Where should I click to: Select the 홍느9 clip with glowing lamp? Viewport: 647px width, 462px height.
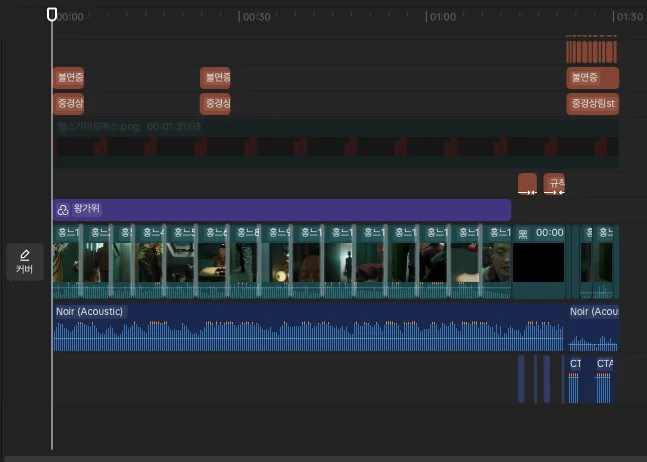point(276,262)
